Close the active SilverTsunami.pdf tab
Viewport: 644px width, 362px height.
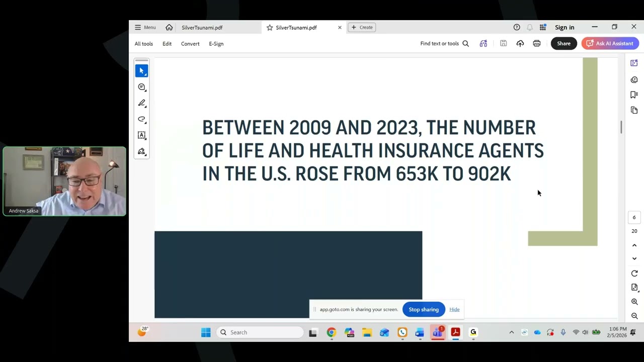coord(340,28)
